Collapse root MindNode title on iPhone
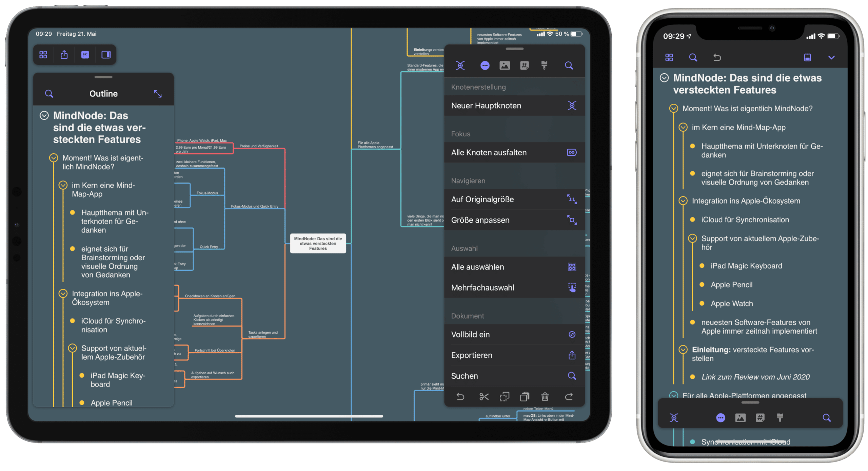 664,78
